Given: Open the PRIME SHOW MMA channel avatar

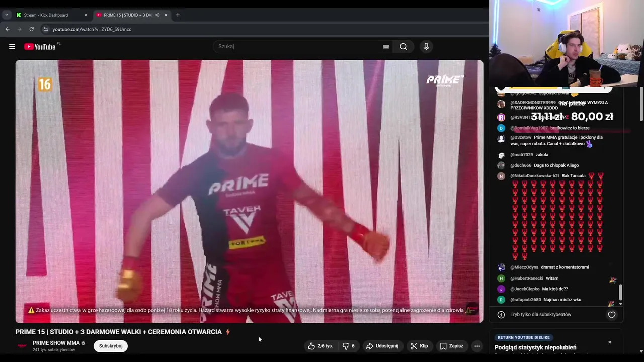Looking at the screenshot, I should coord(22,346).
